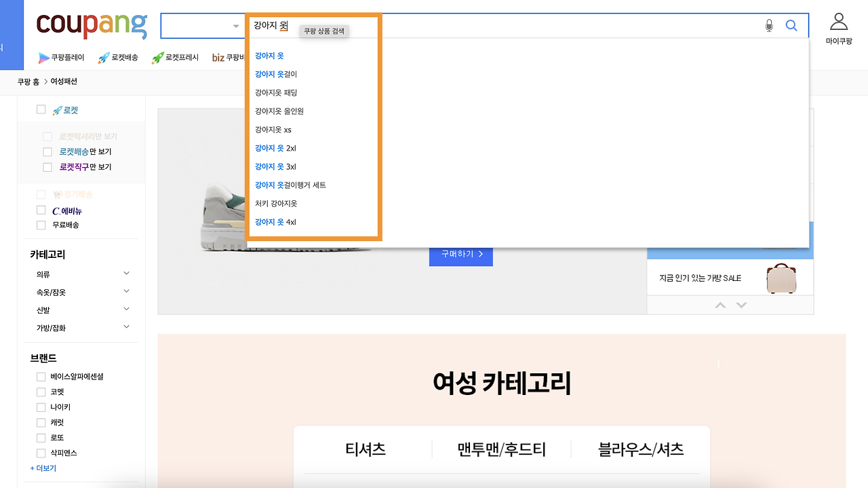Click the magnifier icon to search

pyautogui.click(x=791, y=25)
